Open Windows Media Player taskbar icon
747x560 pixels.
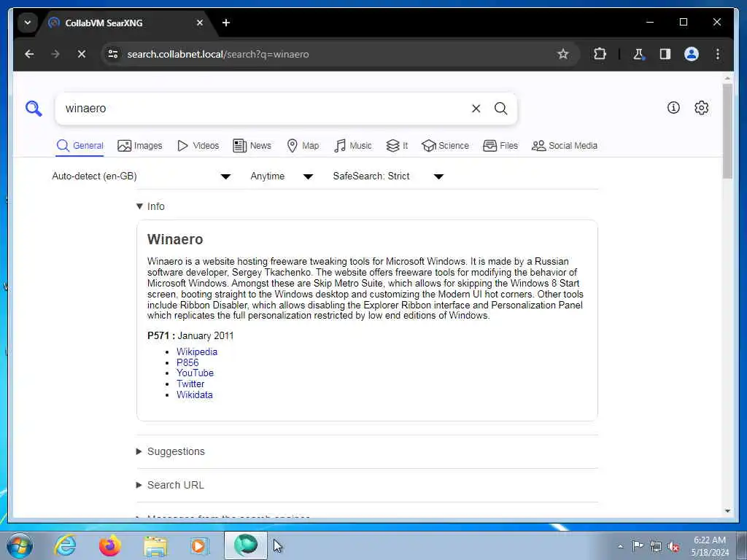pos(198,545)
